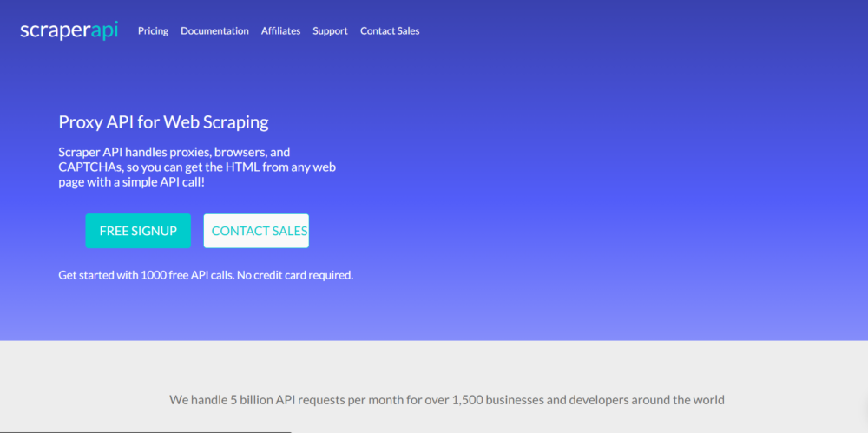This screenshot has height=433, width=868.
Task: Click the 'Proxy API for Web Scraping' heading
Action: click(x=164, y=122)
